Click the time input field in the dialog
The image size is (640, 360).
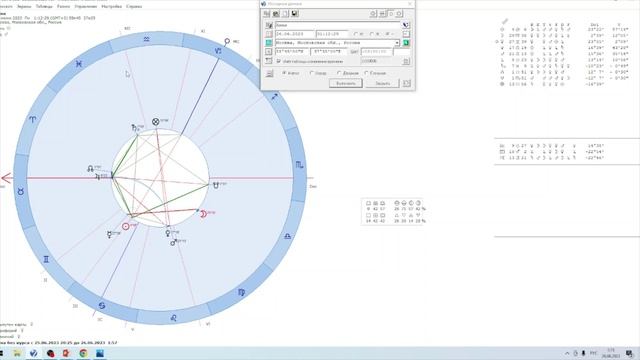point(332,34)
